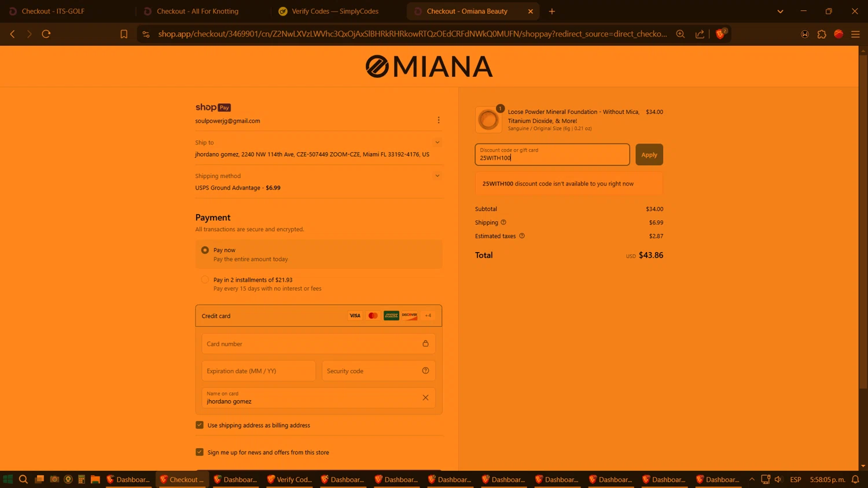Select the Pay now radio option

click(x=205, y=250)
